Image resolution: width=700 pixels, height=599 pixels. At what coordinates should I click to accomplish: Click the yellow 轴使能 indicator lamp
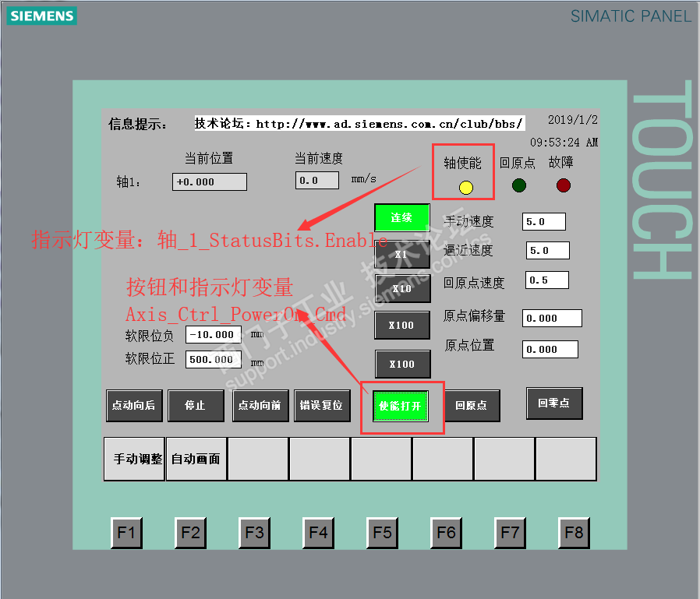tap(465, 187)
